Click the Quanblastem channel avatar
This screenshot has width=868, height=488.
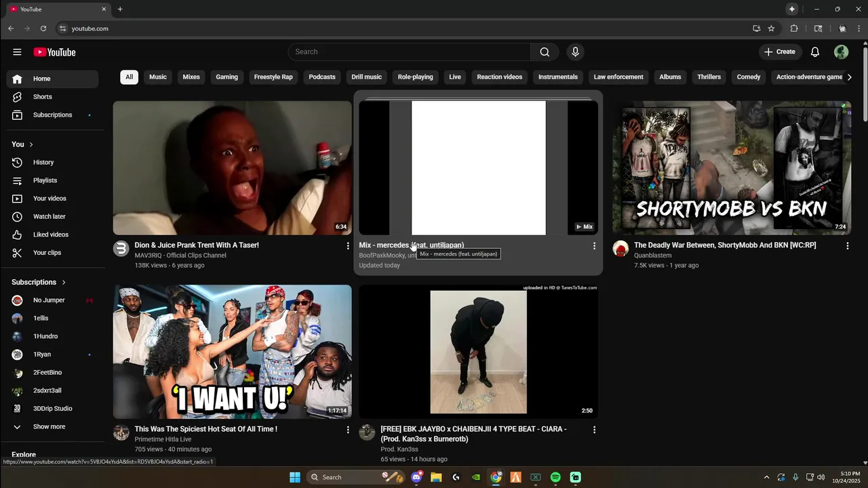620,249
